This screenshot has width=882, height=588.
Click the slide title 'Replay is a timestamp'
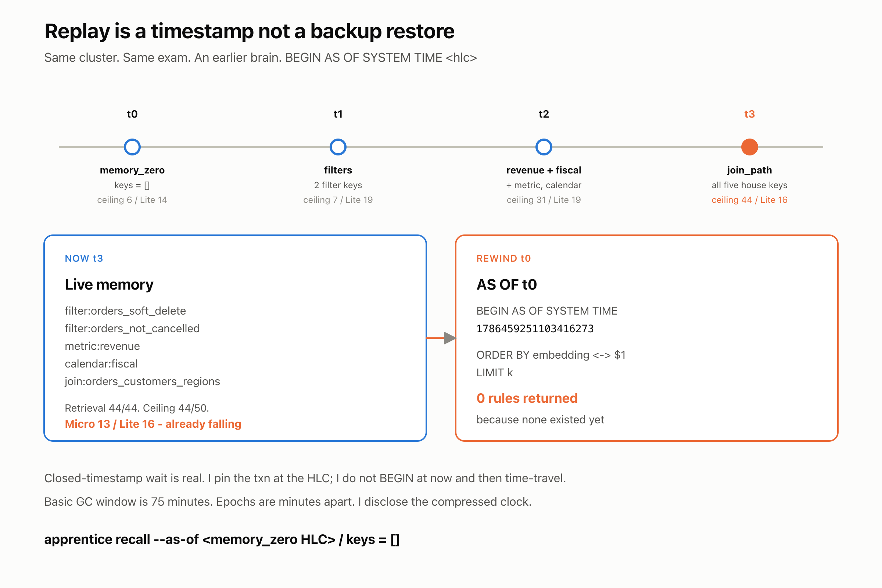[250, 31]
